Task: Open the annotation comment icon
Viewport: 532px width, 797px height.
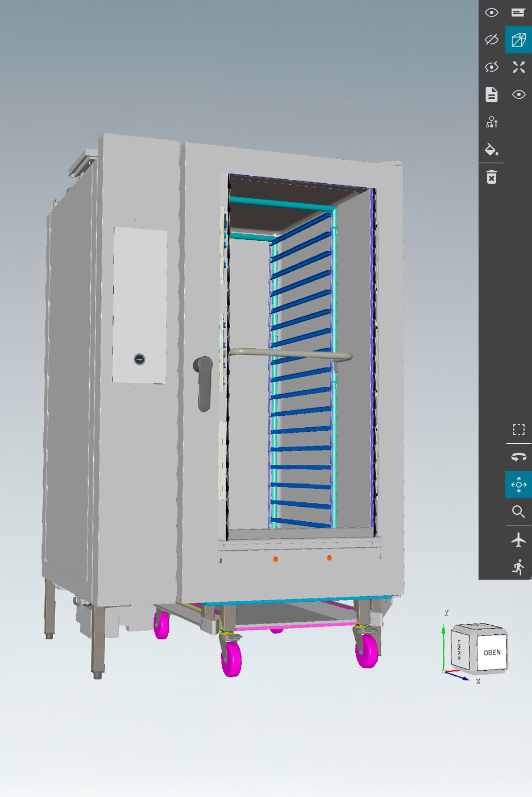Action: tap(518, 13)
